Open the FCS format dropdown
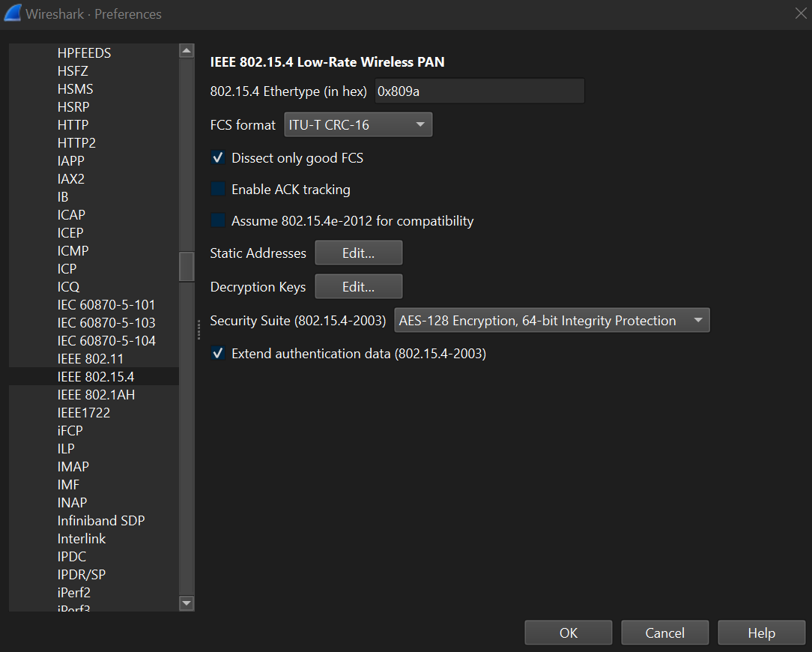The width and height of the screenshot is (812, 652). (x=358, y=124)
